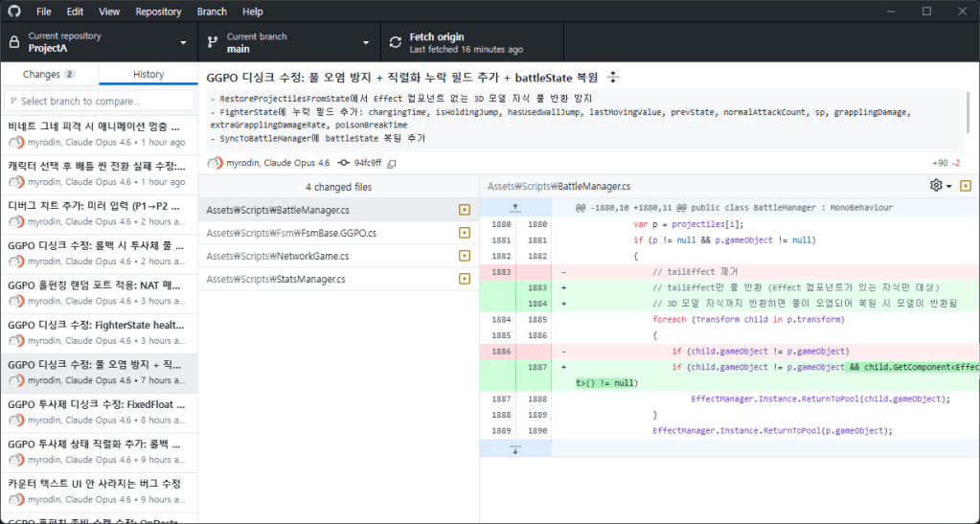The width and height of the screenshot is (980, 524).
Task: Click the modified status icon for StatsManager.cs
Action: [465, 279]
